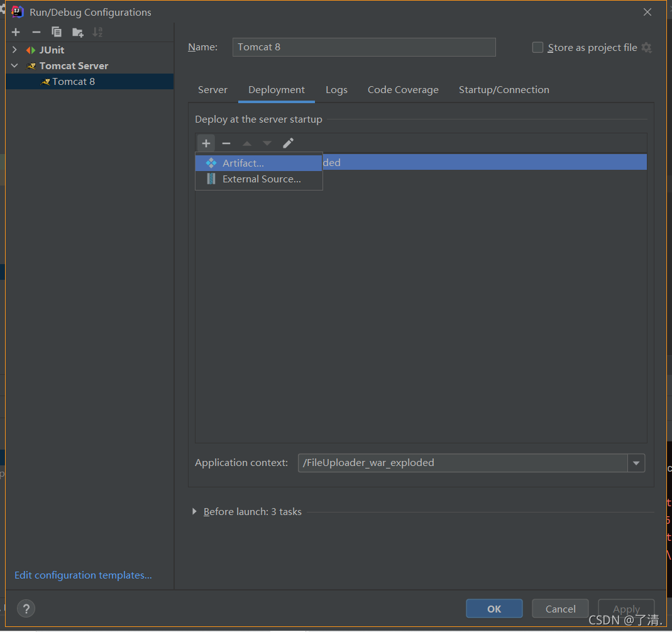Viewport: 672px width, 632px height.
Task: Enable Store as project file checkbox
Action: [x=537, y=47]
